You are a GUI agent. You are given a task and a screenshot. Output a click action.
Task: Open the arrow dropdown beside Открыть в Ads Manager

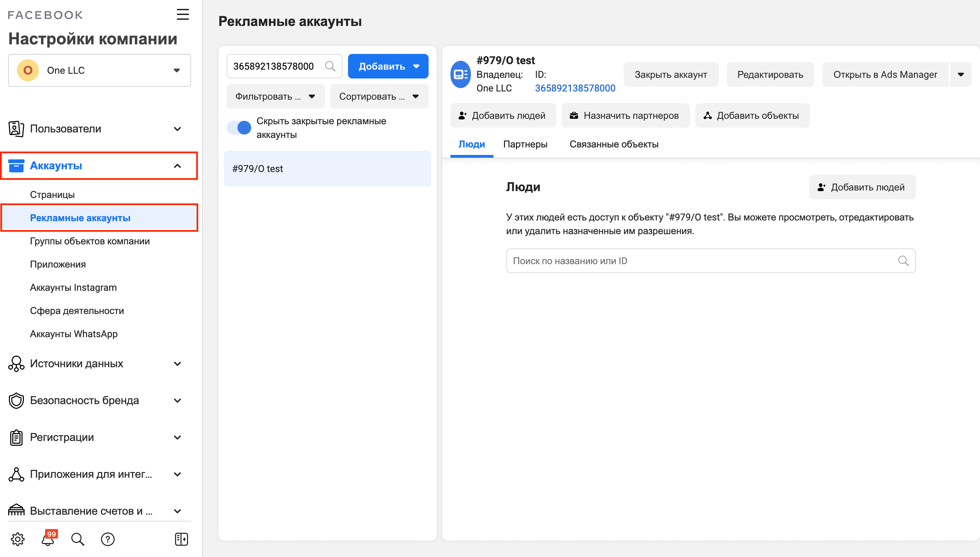click(x=961, y=75)
